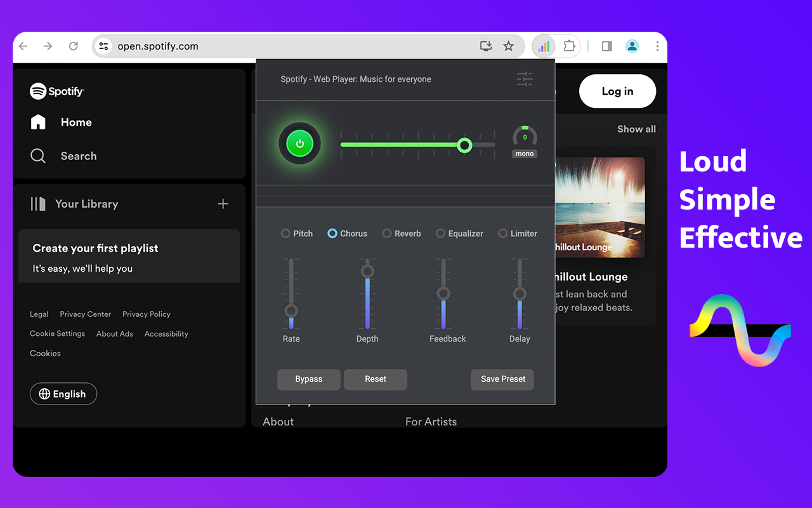Click the browser forward arrow

[x=48, y=46]
